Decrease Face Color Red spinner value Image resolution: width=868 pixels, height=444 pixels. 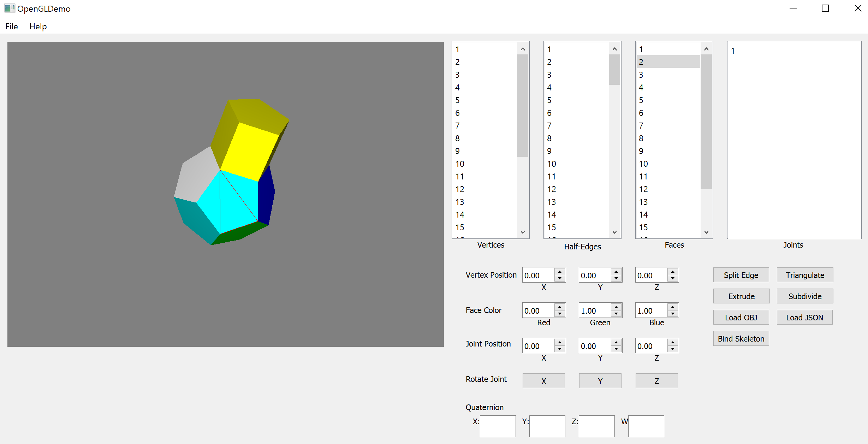(x=560, y=314)
